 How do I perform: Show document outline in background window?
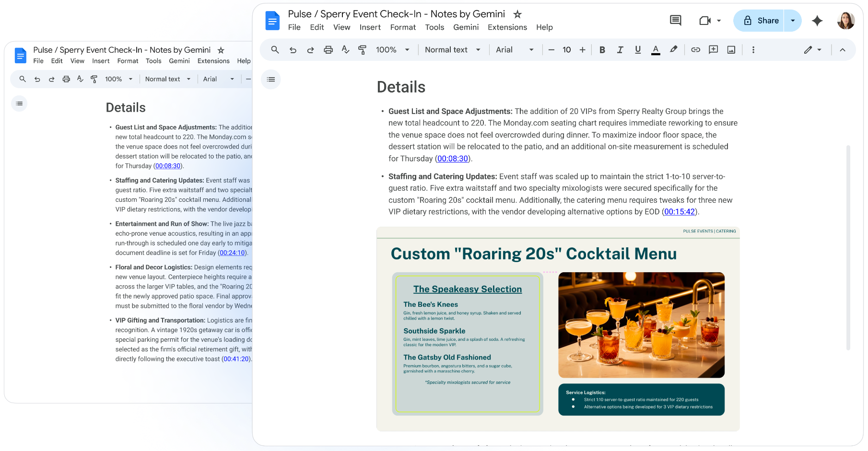pos(19,104)
